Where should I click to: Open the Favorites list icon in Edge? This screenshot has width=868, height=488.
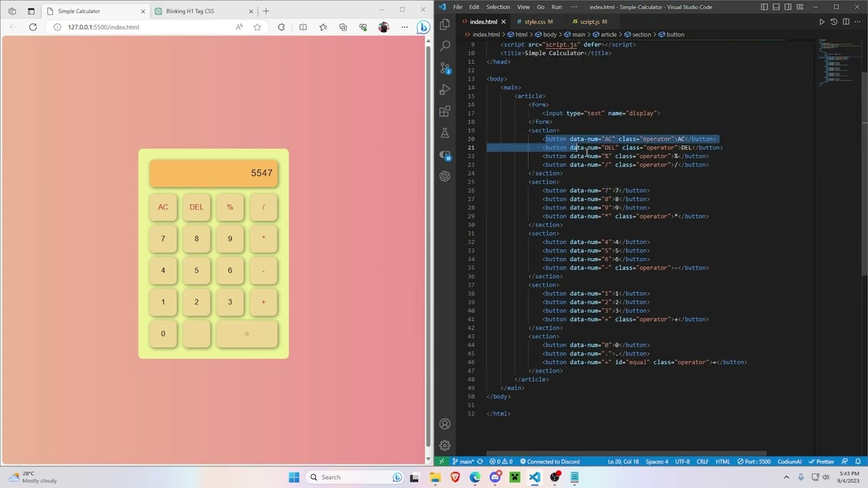323,27
